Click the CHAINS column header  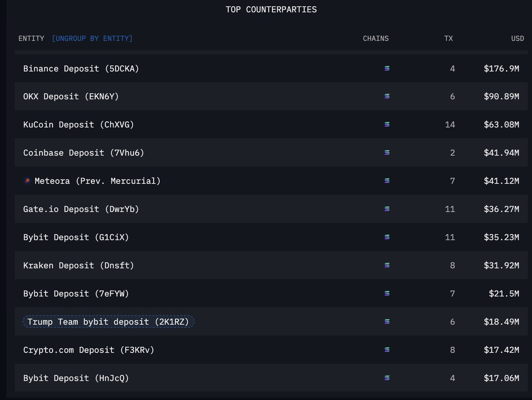pos(376,38)
